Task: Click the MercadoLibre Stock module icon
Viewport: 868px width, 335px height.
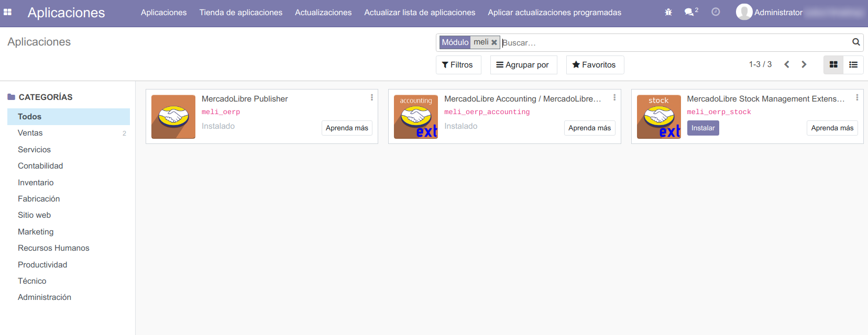Action: [659, 117]
